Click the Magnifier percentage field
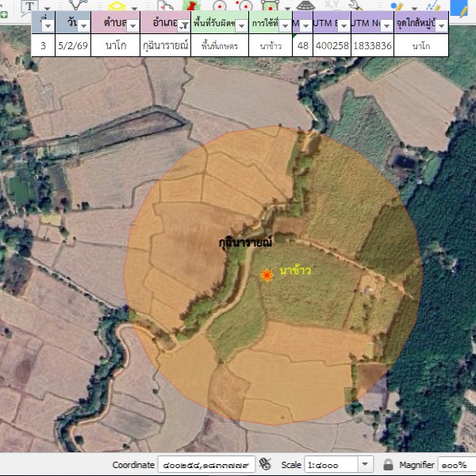The width and height of the screenshot is (476, 476). coord(455,464)
